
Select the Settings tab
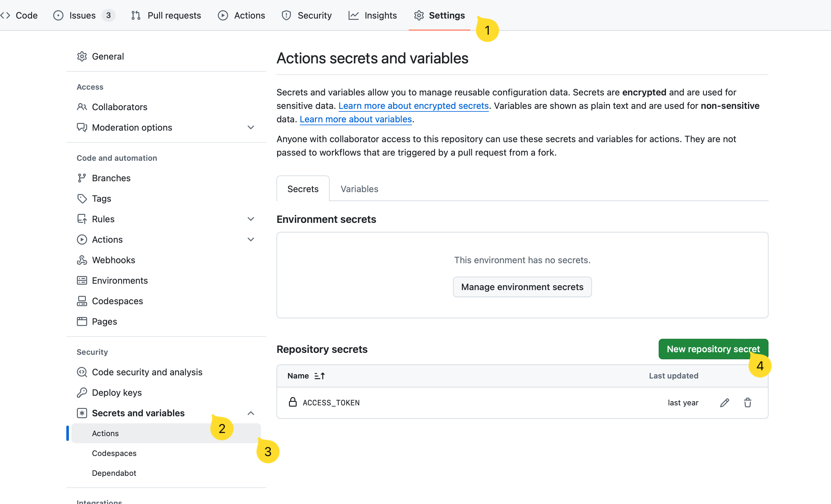[440, 15]
